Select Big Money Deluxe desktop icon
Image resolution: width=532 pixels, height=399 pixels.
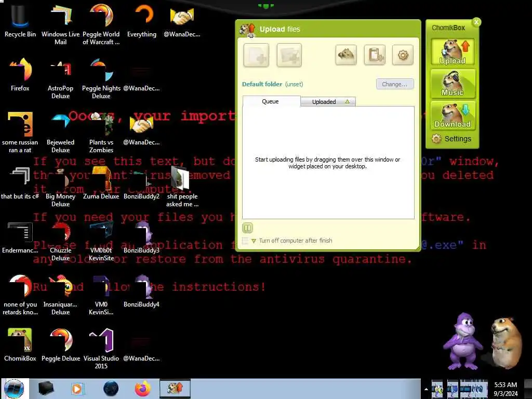point(60,187)
